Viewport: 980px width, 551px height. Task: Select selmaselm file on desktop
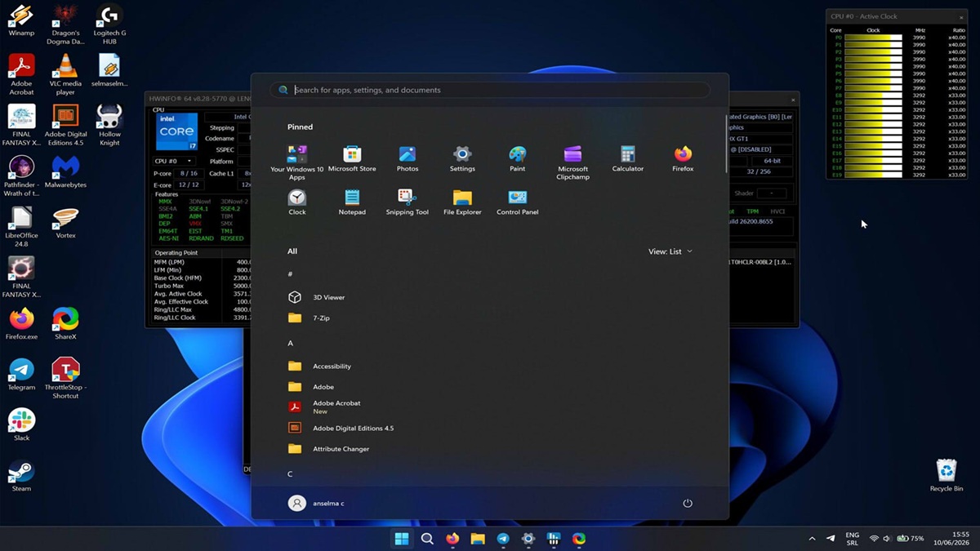109,71
